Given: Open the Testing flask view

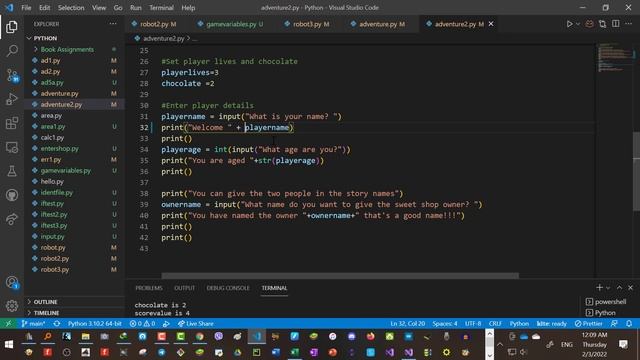Looking at the screenshot, I should (x=12, y=171).
